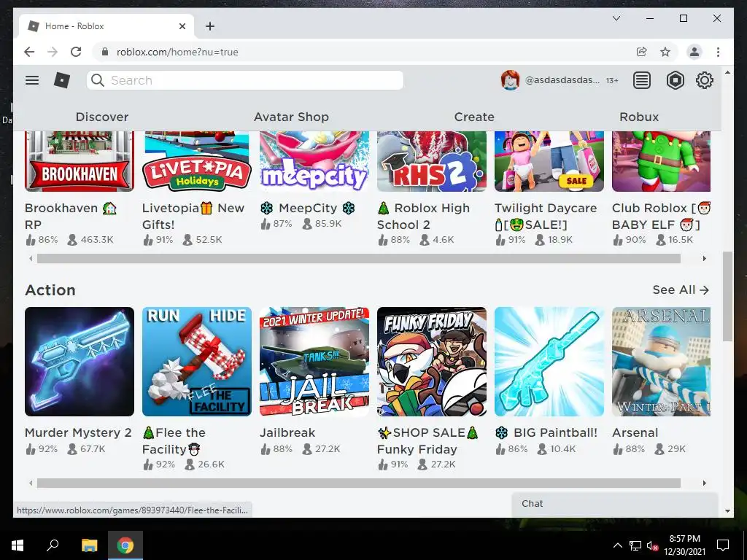This screenshot has height=560, width=747.
Task: Click the page vertical scrollbar thumb
Action: 727,296
